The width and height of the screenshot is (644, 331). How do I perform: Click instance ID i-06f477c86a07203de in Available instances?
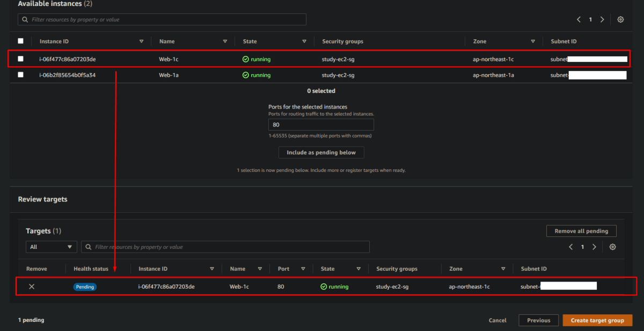coord(68,59)
